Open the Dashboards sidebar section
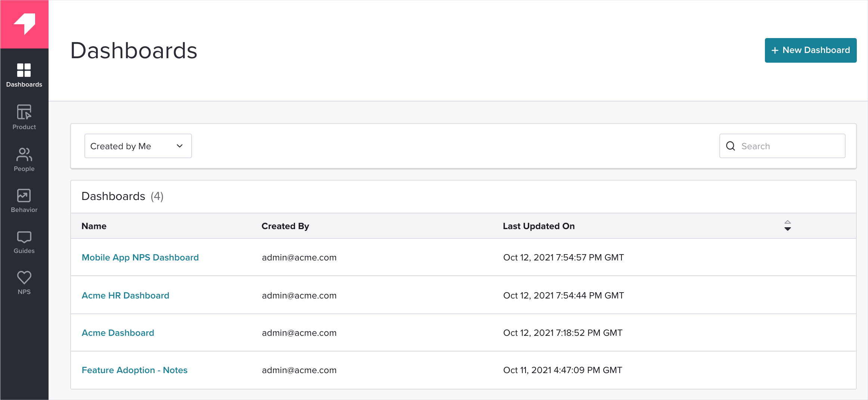The width and height of the screenshot is (868, 400). [24, 75]
